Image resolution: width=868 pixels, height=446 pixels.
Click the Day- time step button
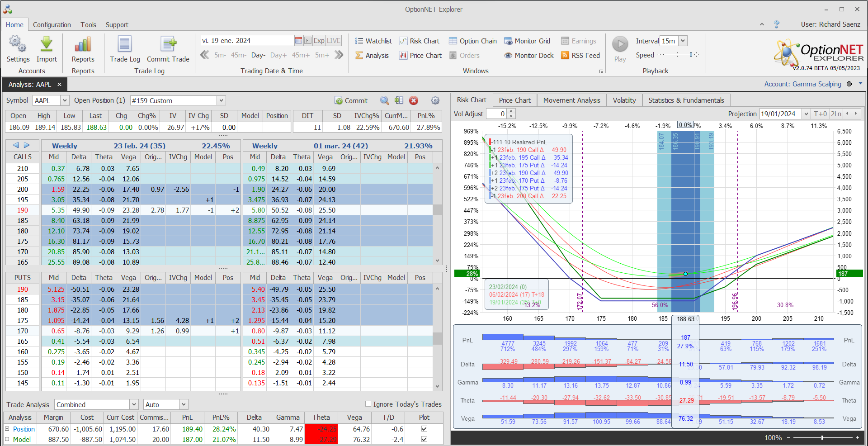[258, 55]
